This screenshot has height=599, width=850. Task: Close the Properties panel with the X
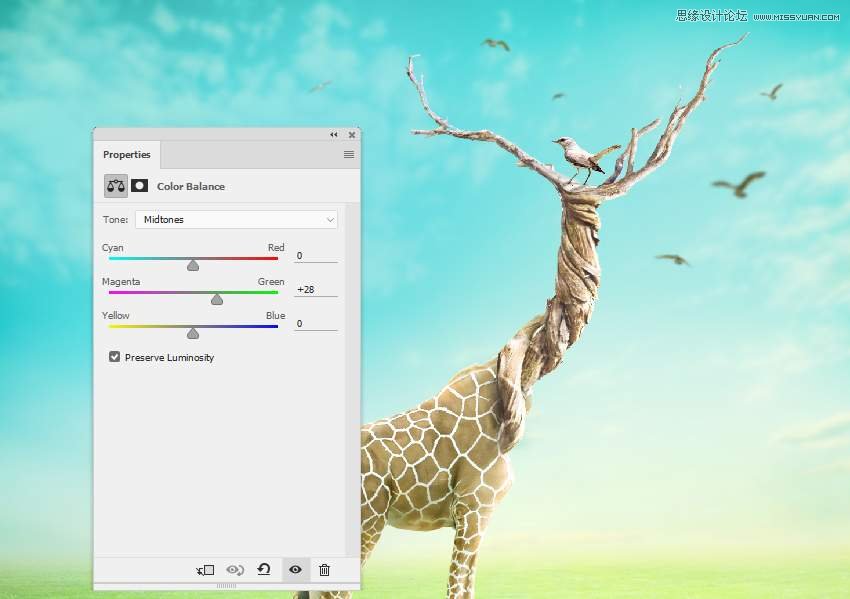pos(351,135)
